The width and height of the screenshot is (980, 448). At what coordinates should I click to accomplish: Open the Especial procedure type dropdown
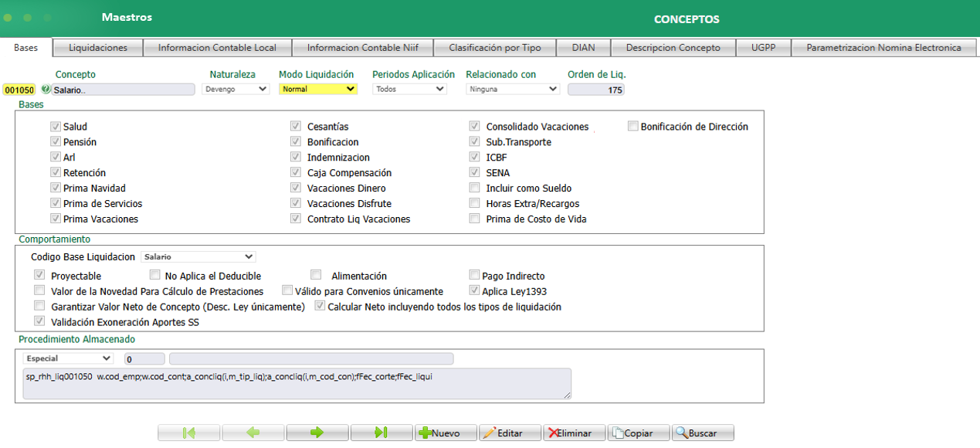[x=69, y=358]
